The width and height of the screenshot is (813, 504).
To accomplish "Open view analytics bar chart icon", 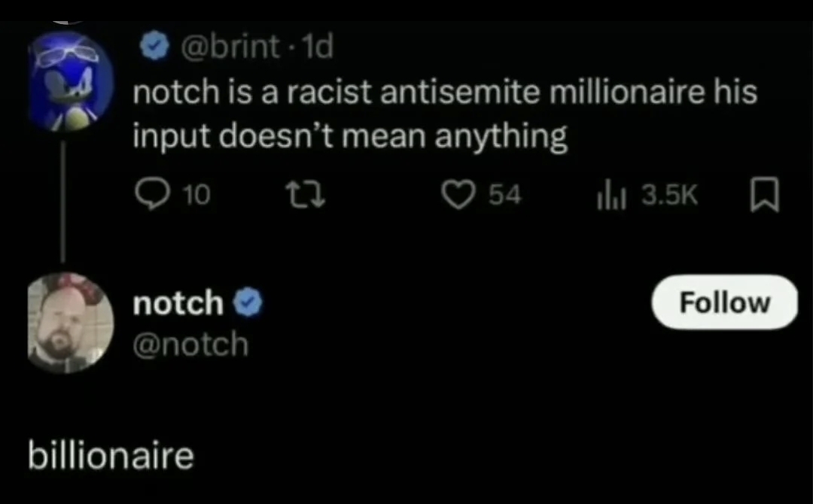I will pyautogui.click(x=607, y=196).
